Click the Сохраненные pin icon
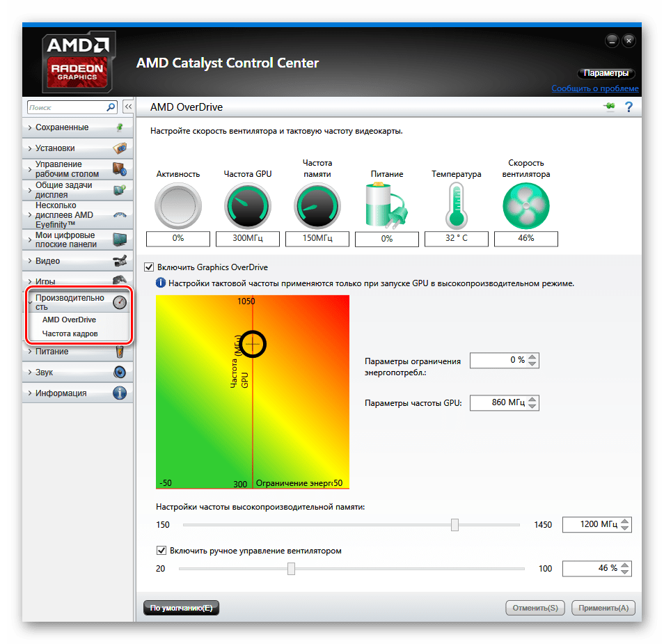Screen dimensions: 664x644 click(x=120, y=127)
